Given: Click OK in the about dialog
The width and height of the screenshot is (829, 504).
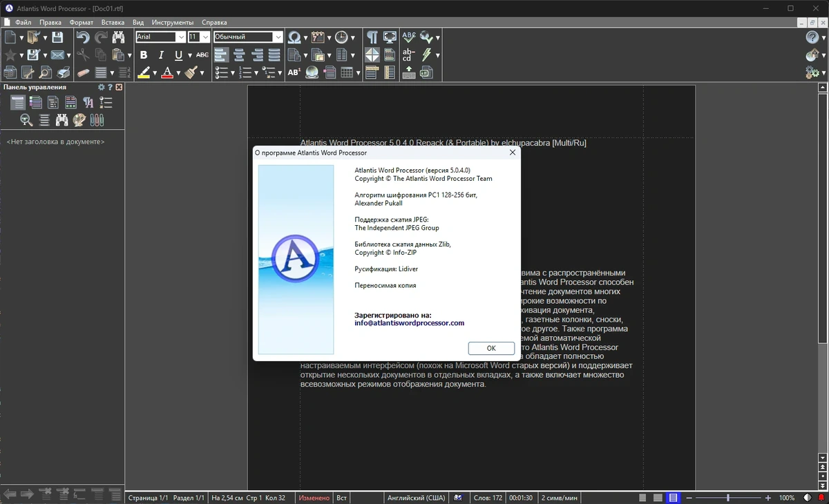Looking at the screenshot, I should [x=491, y=349].
